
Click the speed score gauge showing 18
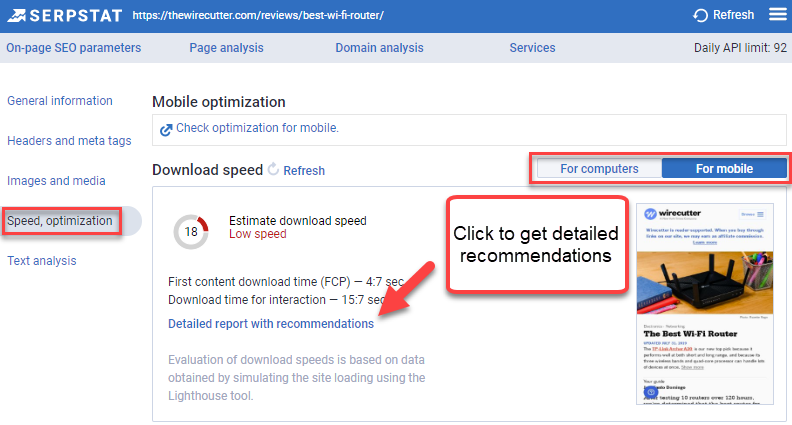[190, 231]
